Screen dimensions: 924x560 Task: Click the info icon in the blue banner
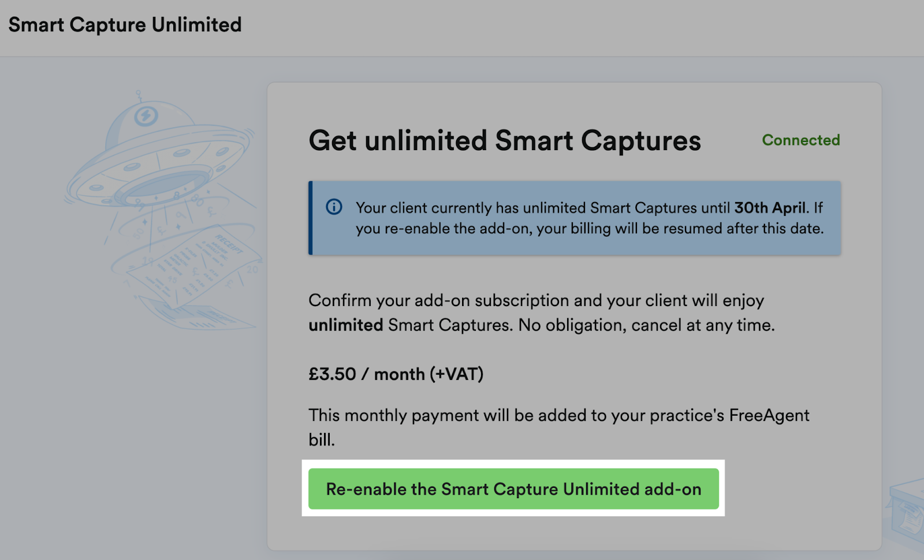pos(334,207)
